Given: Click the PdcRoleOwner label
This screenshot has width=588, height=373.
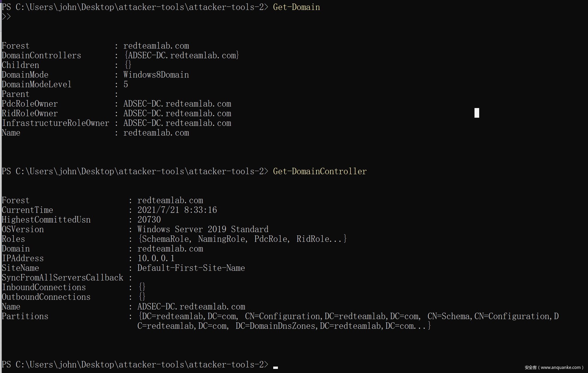Looking at the screenshot, I should [x=30, y=104].
